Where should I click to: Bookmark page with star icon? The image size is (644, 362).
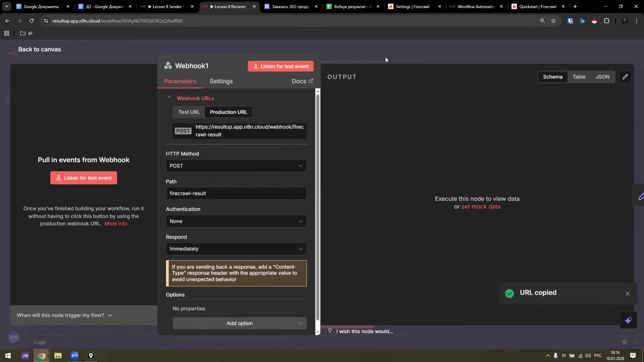(x=553, y=21)
